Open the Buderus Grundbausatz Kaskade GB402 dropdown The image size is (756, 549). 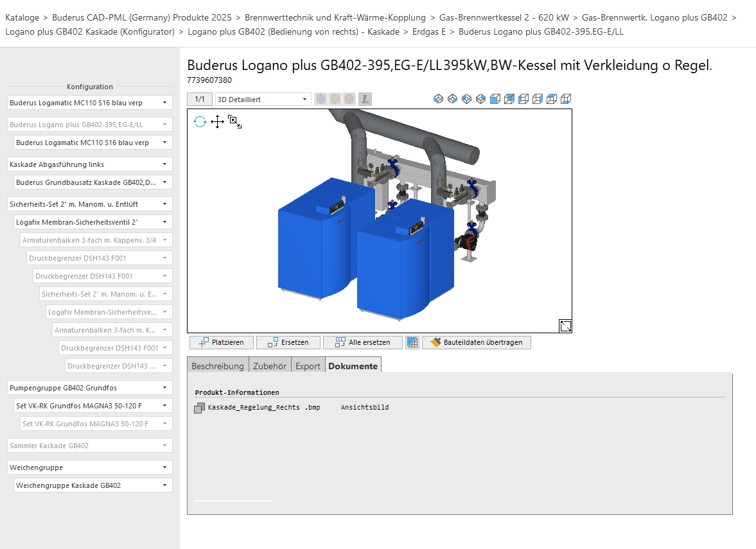pyautogui.click(x=93, y=182)
